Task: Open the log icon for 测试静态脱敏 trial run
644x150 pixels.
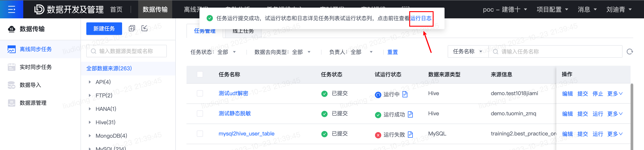Action: point(410,114)
